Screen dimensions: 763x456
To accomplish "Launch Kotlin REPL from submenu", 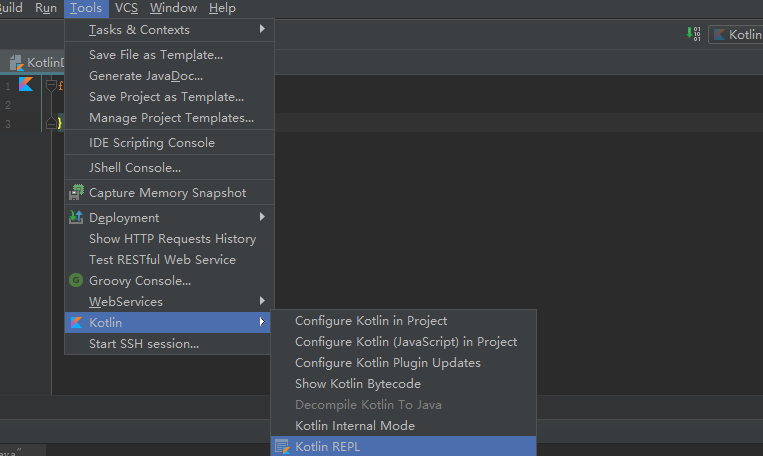I will (403, 446).
